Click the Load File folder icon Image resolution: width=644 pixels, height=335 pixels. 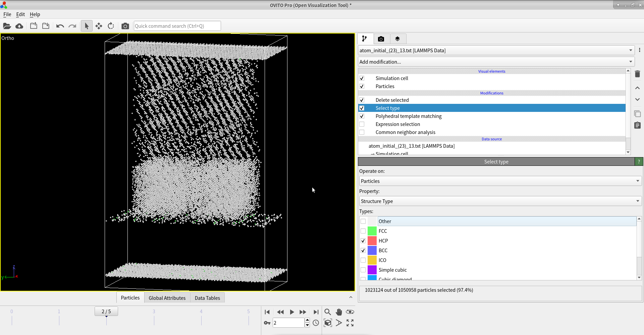coord(7,26)
